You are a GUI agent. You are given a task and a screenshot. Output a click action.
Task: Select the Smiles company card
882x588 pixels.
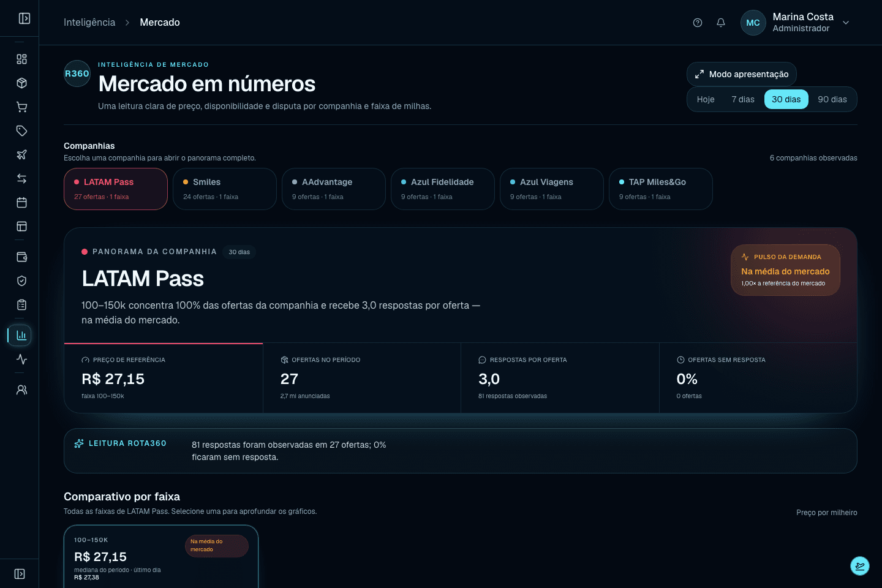coord(225,189)
